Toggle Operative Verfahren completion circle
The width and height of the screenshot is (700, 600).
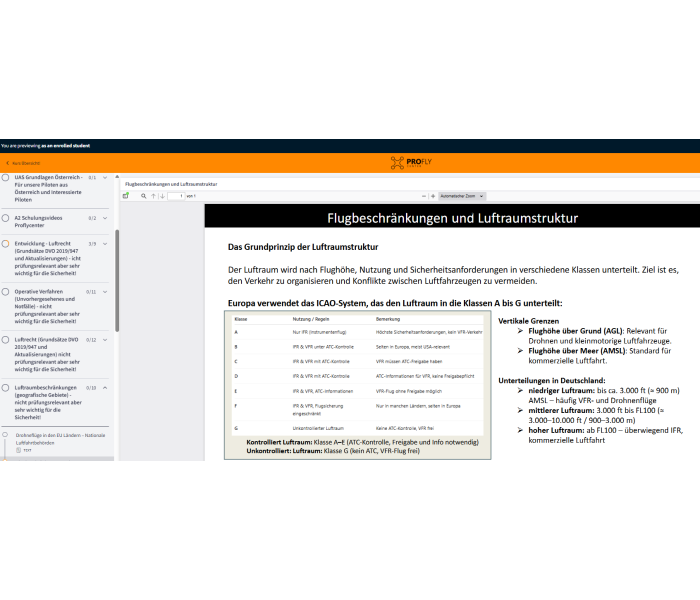point(5,292)
